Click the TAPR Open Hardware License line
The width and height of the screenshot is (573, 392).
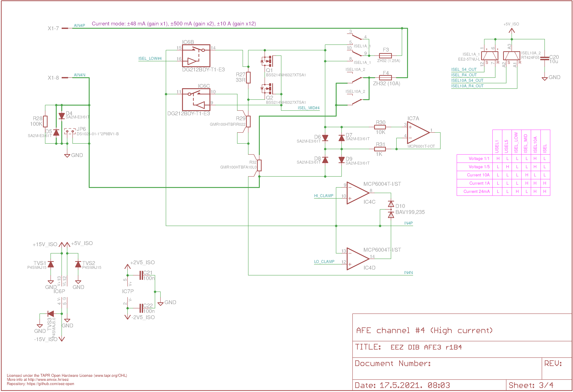67,376
